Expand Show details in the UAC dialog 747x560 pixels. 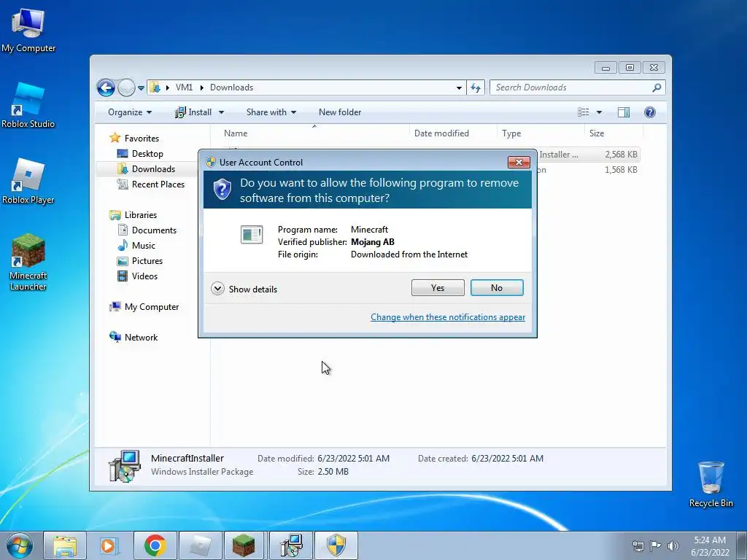click(244, 289)
